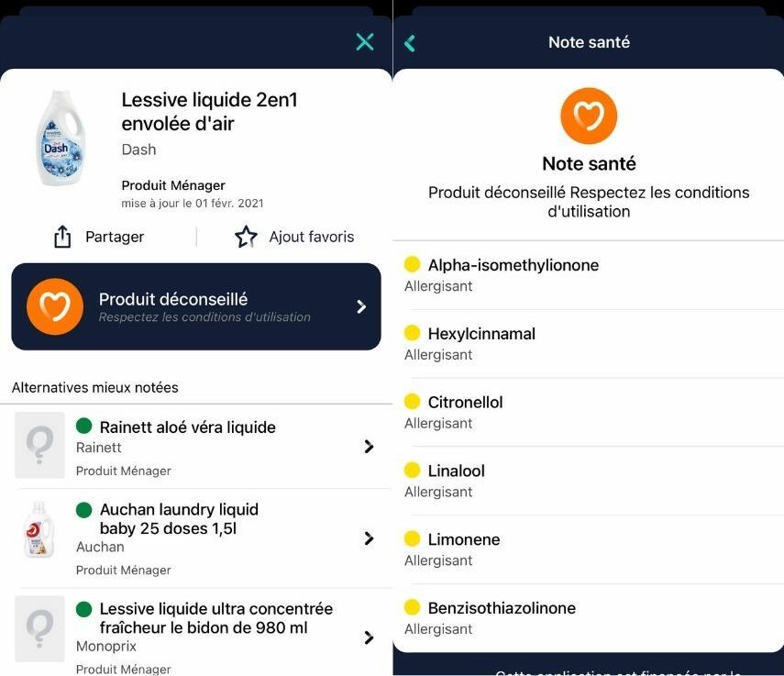The width and height of the screenshot is (784, 676).
Task: Click the orange heart icon in Produit déconseillé banner
Action: [x=55, y=306]
